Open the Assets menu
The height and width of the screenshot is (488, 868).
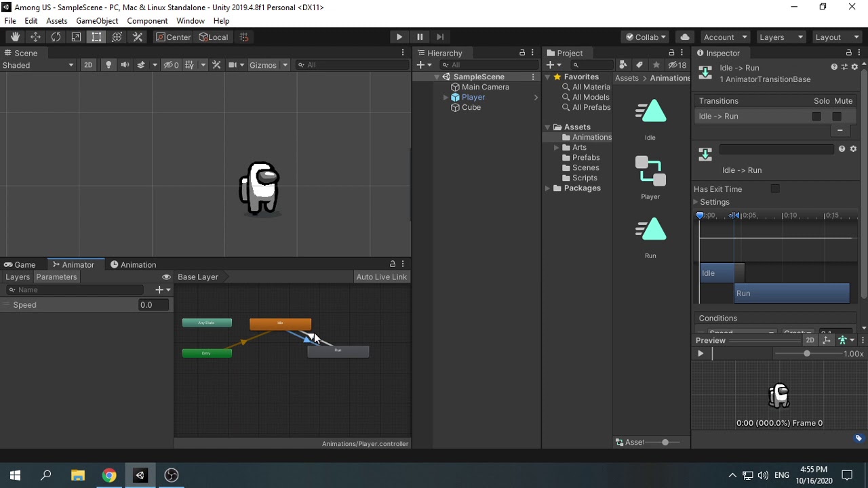(x=57, y=21)
